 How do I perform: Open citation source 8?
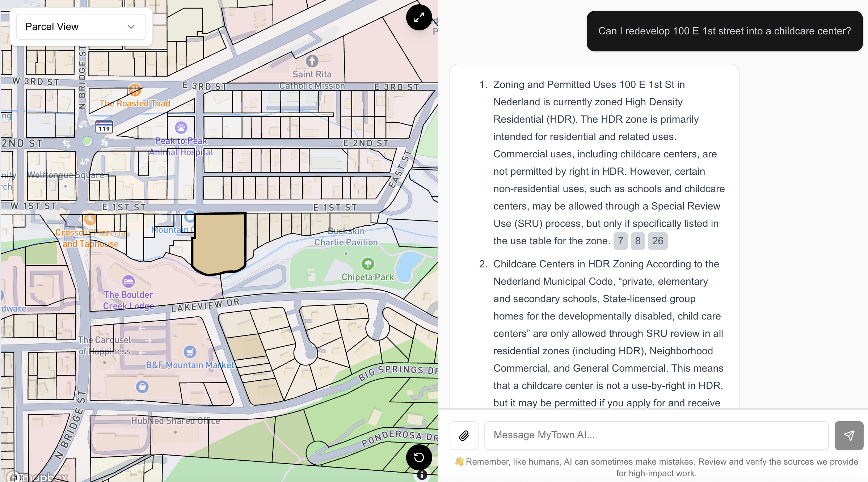(638, 241)
